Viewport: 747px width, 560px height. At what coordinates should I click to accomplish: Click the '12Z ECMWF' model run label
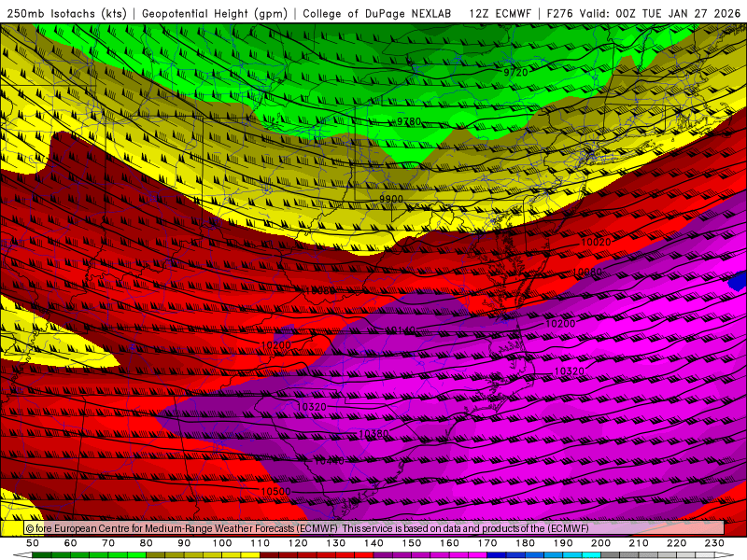pyautogui.click(x=500, y=13)
